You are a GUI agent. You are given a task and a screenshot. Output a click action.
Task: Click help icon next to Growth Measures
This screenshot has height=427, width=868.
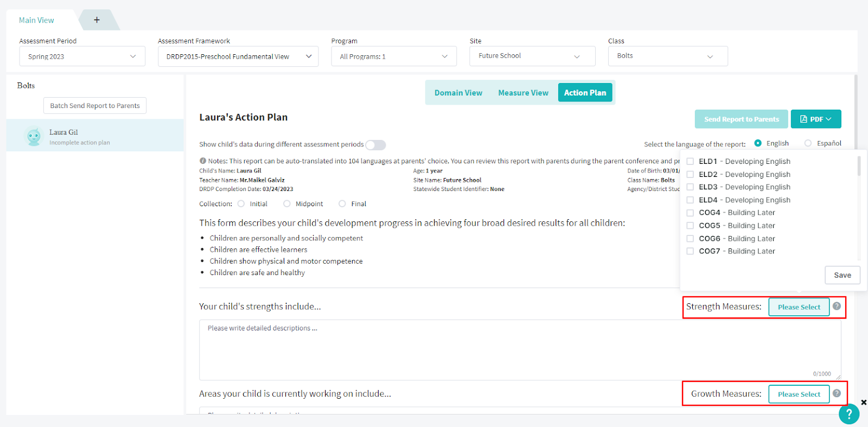[x=837, y=393]
